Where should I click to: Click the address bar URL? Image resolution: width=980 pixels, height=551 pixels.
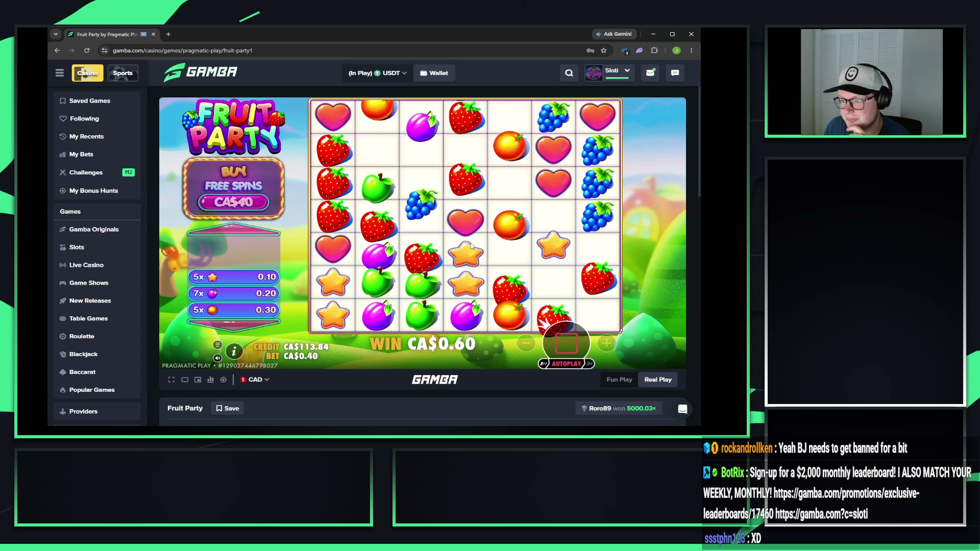point(182,51)
